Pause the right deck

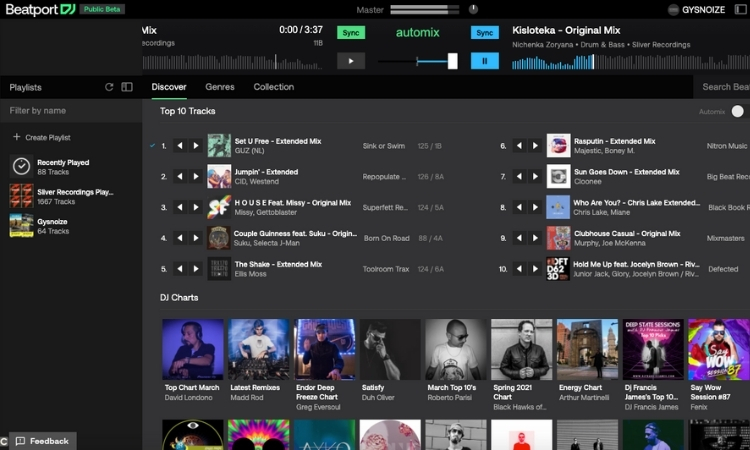tap(485, 61)
